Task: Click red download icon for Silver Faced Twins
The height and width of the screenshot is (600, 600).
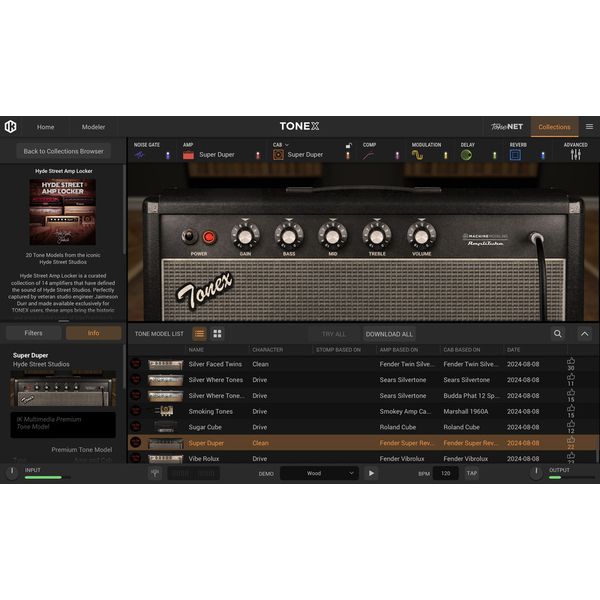Action: click(x=135, y=364)
